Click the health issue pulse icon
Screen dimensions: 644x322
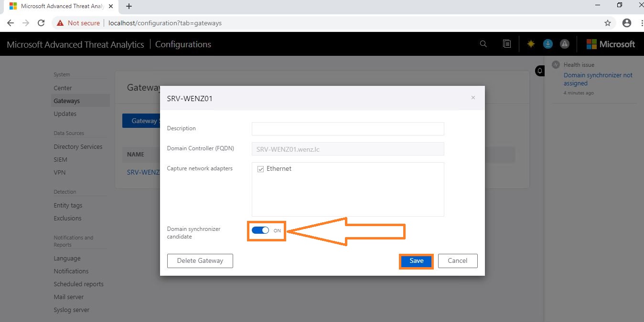pyautogui.click(x=556, y=64)
